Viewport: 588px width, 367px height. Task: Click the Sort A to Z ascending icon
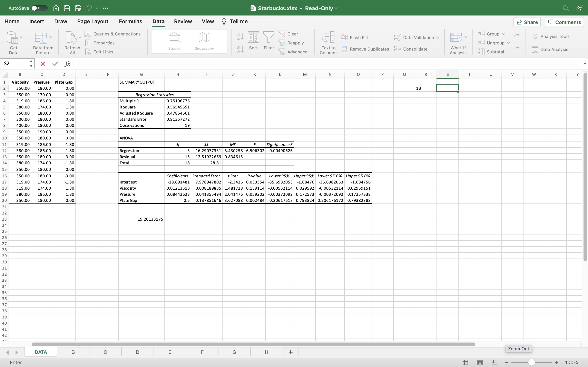240,36
